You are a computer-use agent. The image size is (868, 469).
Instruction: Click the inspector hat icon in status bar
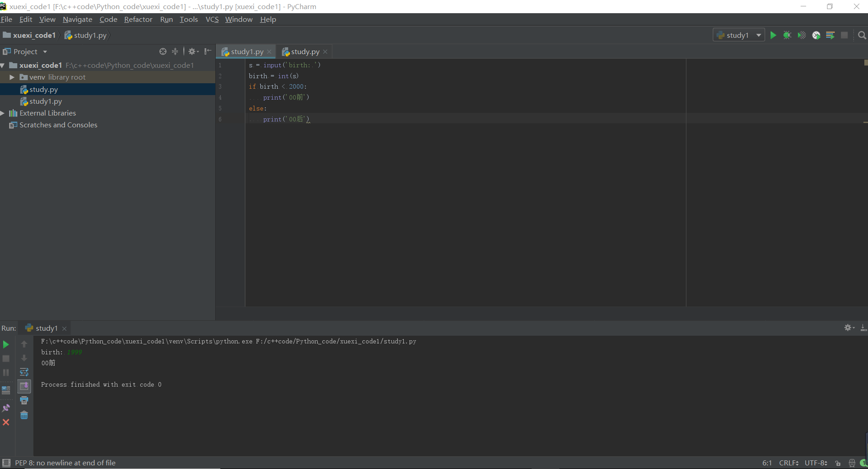(x=852, y=463)
